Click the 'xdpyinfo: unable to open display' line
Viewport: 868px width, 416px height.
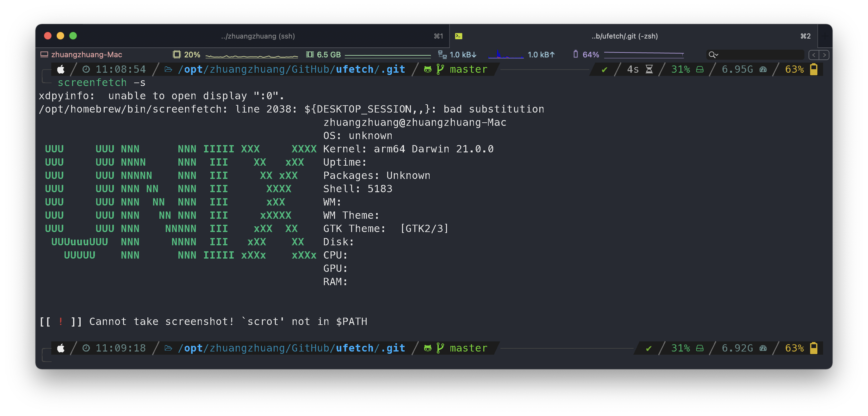pos(161,96)
